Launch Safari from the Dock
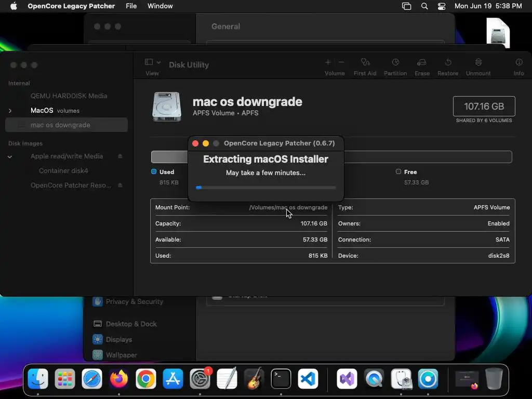The width and height of the screenshot is (532, 399). (92, 379)
